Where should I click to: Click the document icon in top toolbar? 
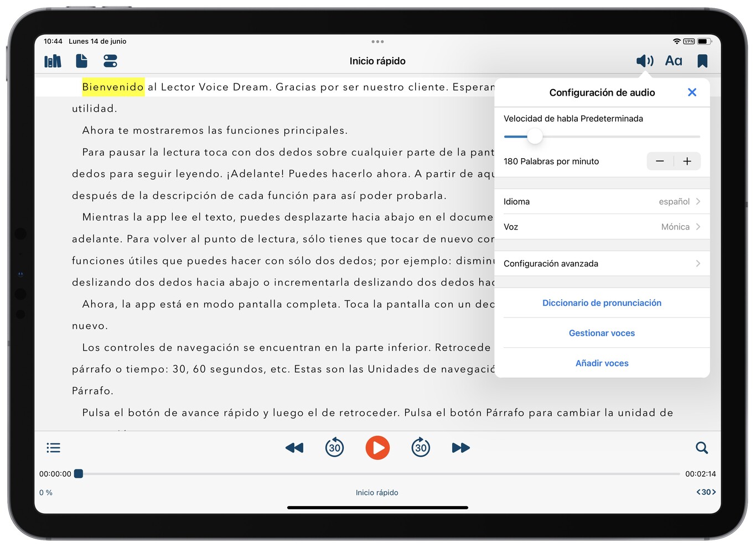pos(81,61)
